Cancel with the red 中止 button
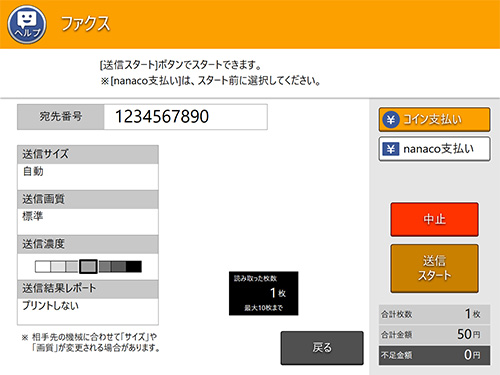Screen dimensions: 500x375 (x=434, y=219)
